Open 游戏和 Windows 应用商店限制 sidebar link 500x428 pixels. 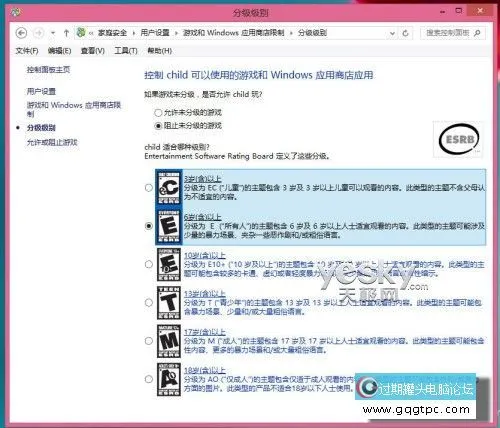coord(74,109)
